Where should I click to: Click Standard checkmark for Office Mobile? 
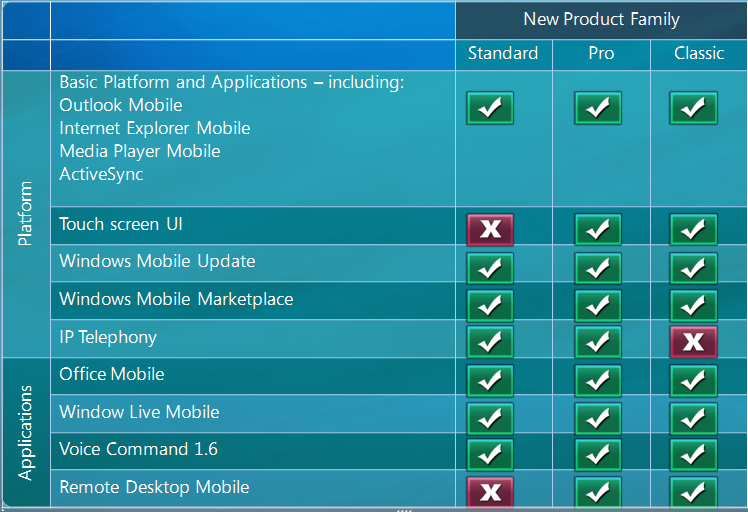coord(490,381)
